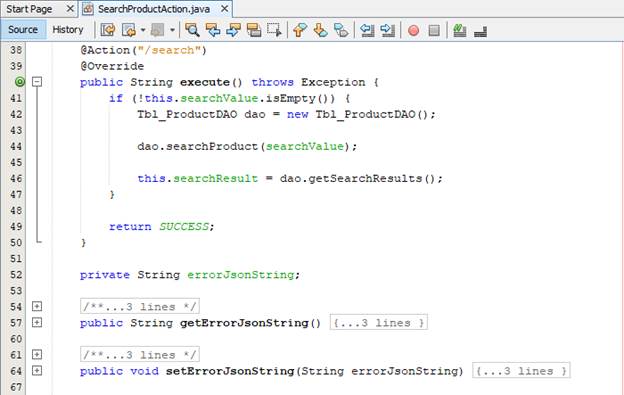Screen dimensions: 624x395
Task: Click line number 49 in gutter
Action: pyautogui.click(x=16, y=227)
